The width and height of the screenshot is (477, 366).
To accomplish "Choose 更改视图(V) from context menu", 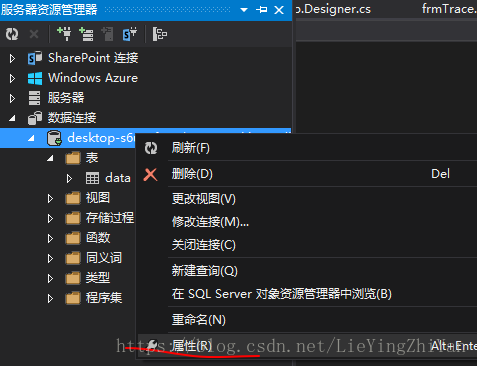I will tap(307, 199).
